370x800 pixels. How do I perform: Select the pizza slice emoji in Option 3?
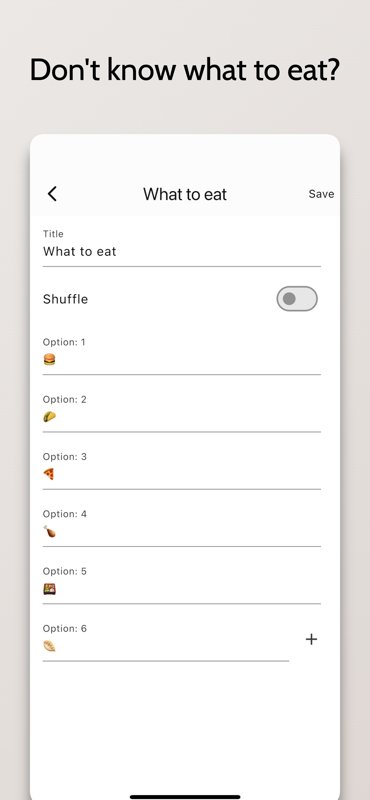point(49,474)
